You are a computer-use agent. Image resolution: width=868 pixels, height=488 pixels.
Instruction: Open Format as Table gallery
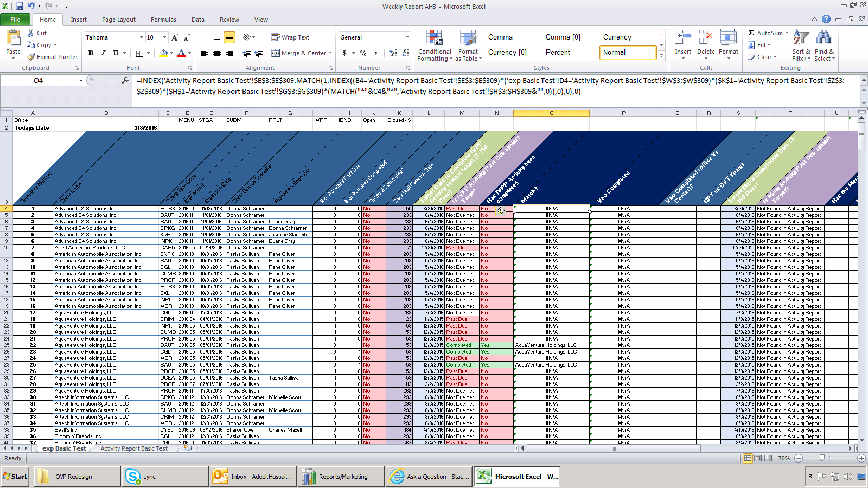[468, 46]
